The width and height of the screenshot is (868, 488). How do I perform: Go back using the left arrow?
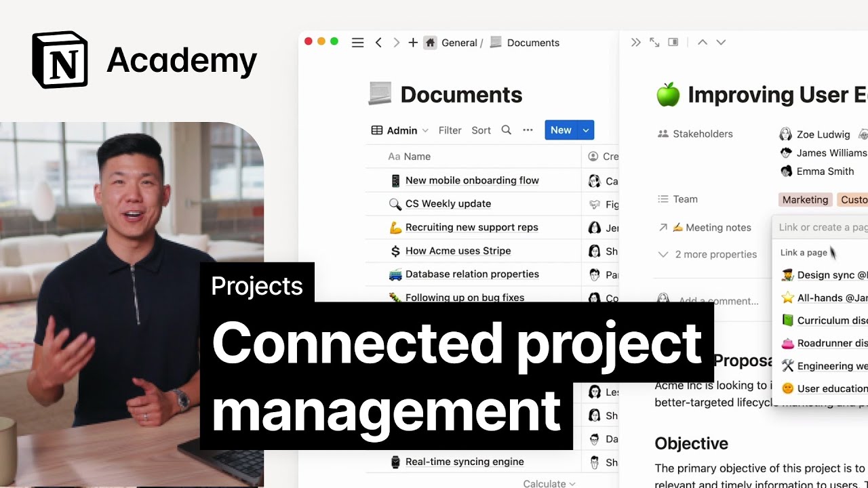point(378,43)
